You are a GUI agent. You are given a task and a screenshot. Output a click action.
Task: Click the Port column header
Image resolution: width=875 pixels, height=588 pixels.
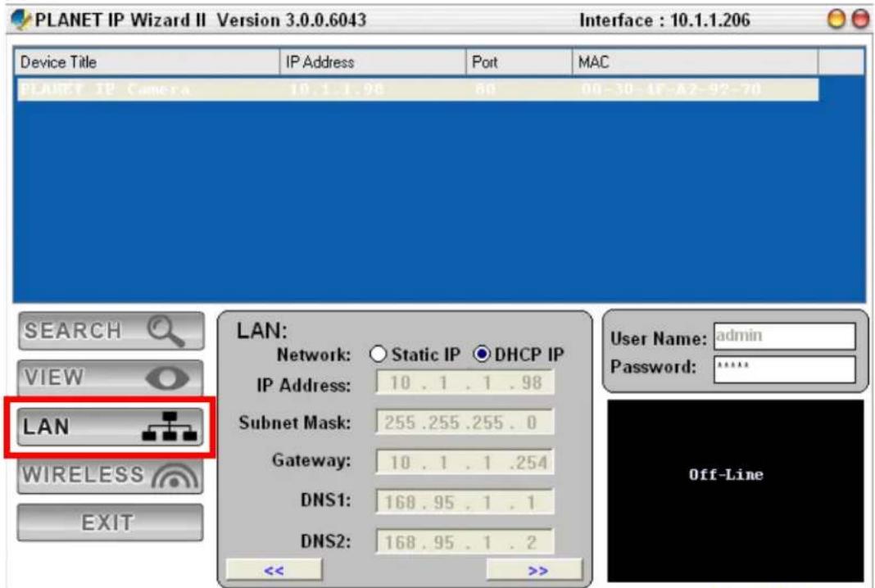(x=519, y=62)
